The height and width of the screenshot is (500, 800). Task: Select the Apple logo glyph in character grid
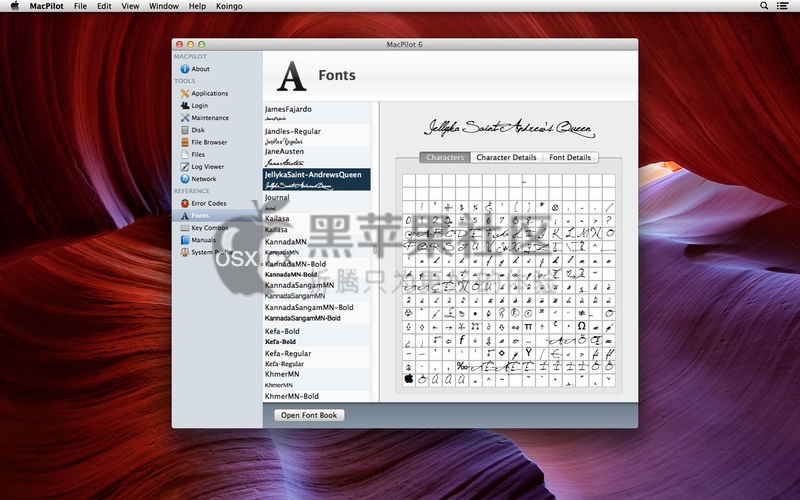409,379
